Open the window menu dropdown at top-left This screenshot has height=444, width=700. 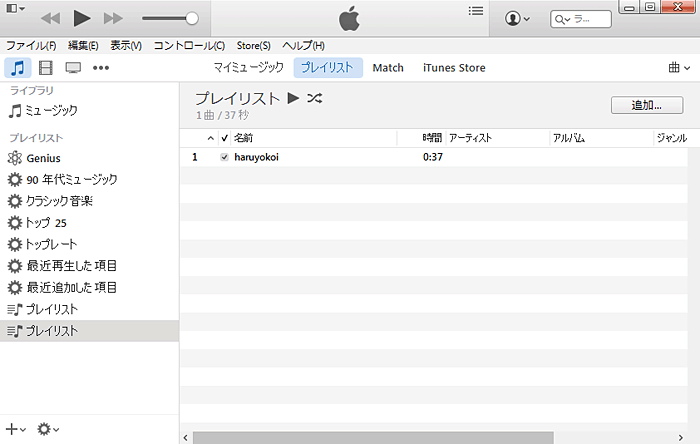tap(16, 8)
